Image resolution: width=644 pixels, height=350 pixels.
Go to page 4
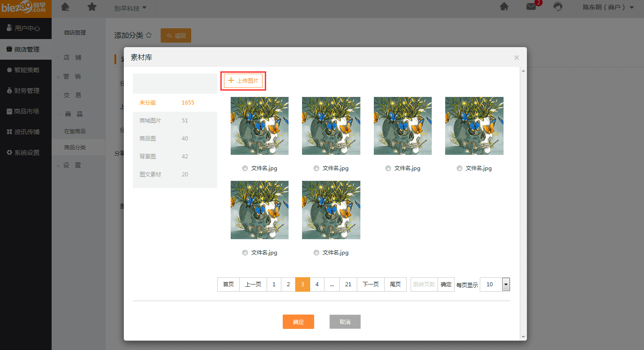pyautogui.click(x=317, y=284)
